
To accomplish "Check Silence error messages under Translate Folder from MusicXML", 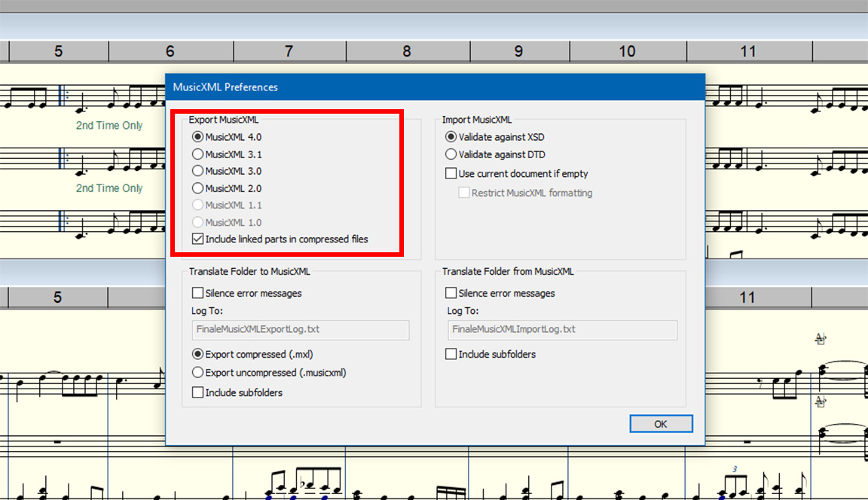I will tap(451, 293).
